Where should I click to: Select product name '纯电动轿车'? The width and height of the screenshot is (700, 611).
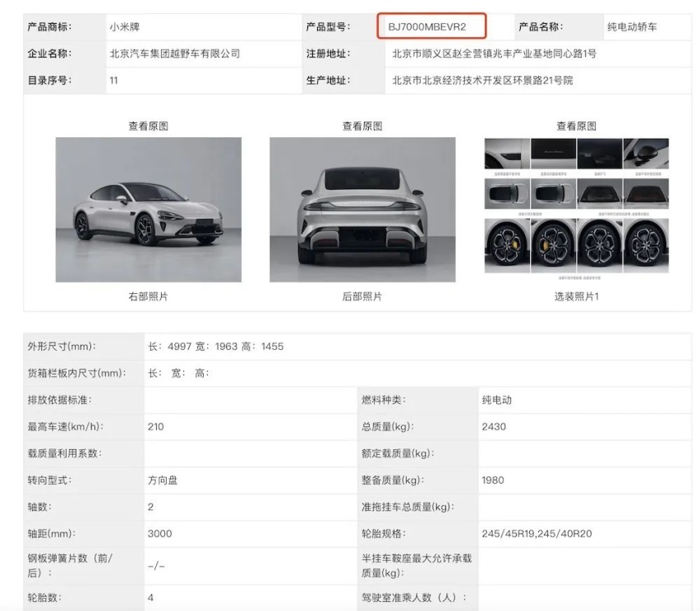pos(632,27)
